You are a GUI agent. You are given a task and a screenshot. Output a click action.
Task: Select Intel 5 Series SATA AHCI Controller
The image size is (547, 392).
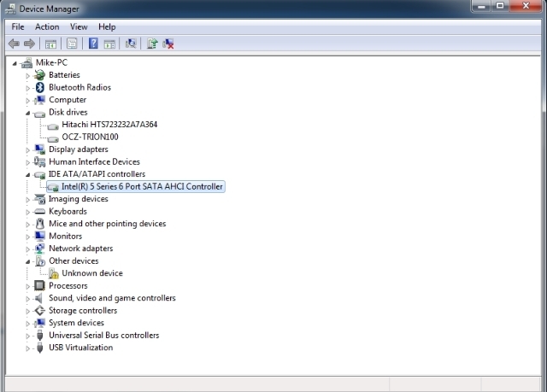[x=142, y=186]
